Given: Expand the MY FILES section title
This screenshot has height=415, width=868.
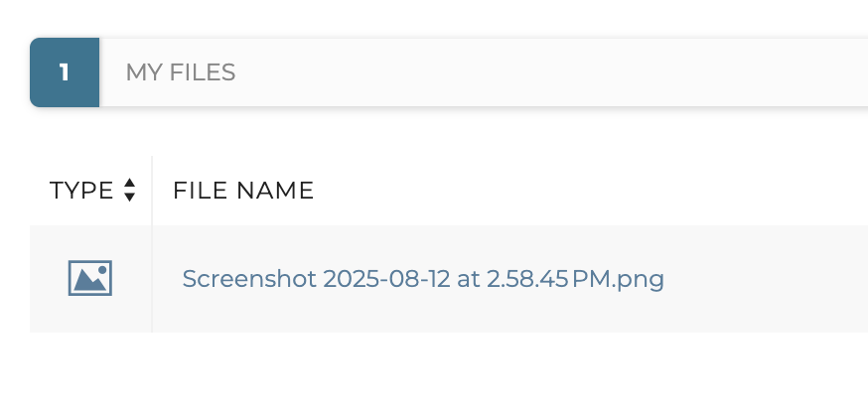Looking at the screenshot, I should [180, 72].
